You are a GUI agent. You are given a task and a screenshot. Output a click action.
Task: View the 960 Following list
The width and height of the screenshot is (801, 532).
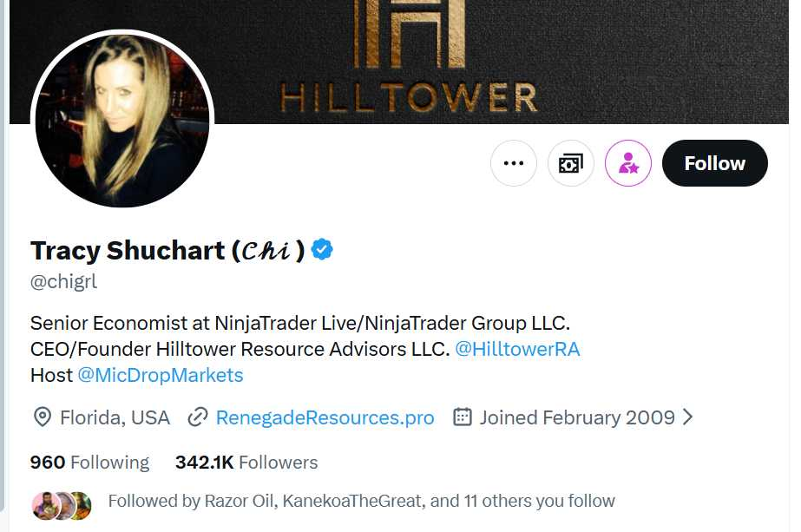pos(89,463)
